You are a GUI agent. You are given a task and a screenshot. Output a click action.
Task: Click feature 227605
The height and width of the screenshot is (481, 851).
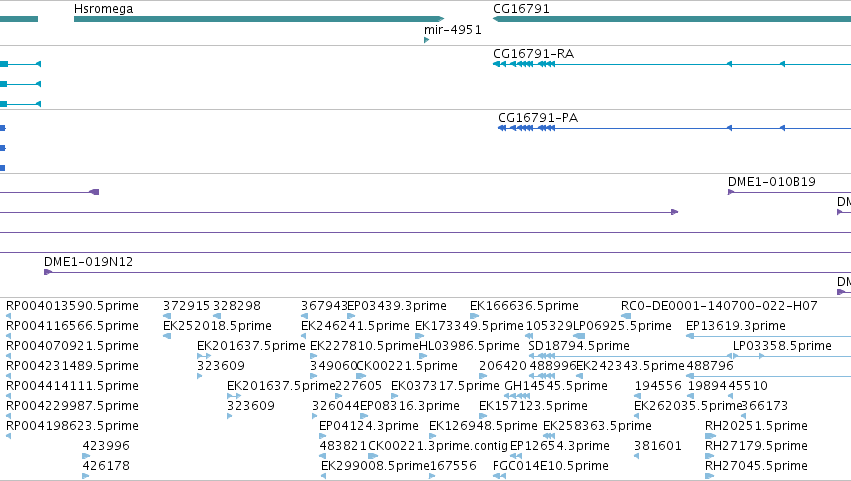359,386
